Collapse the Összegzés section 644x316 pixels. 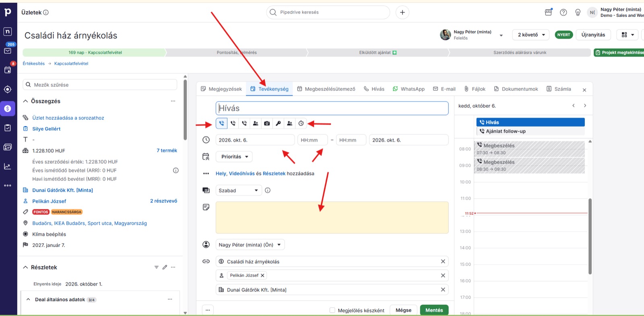(26, 101)
